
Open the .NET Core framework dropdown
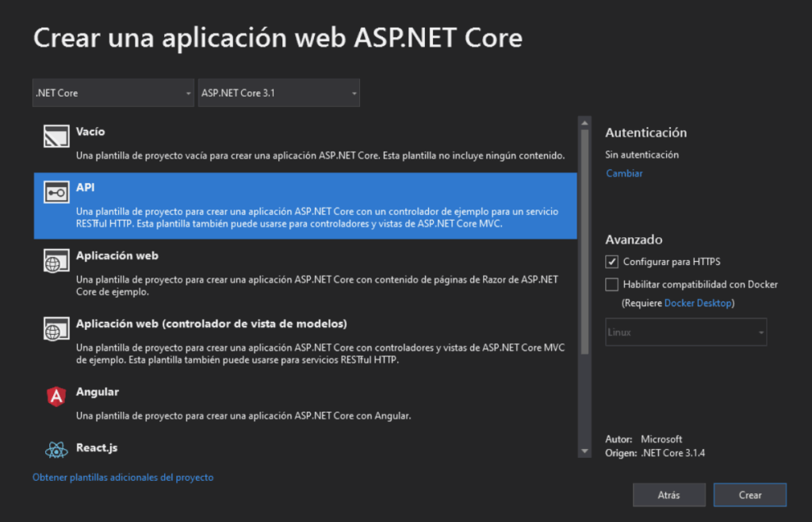(x=113, y=93)
